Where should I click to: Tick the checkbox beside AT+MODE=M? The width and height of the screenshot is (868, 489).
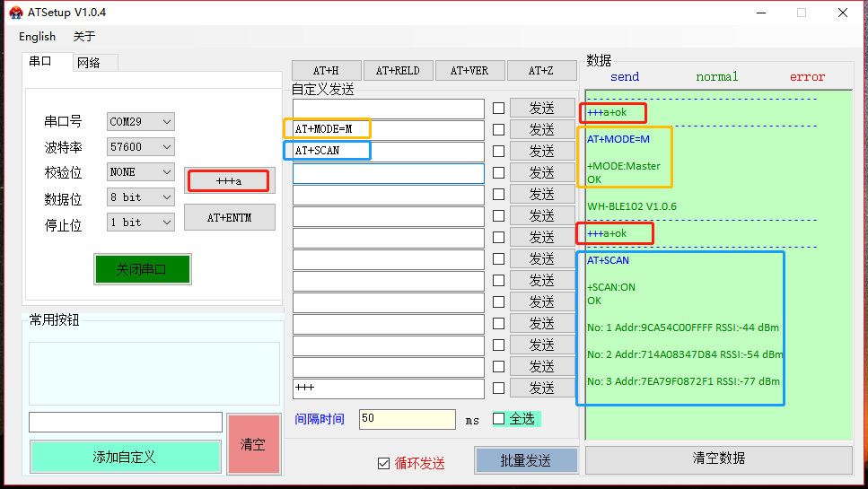point(498,129)
